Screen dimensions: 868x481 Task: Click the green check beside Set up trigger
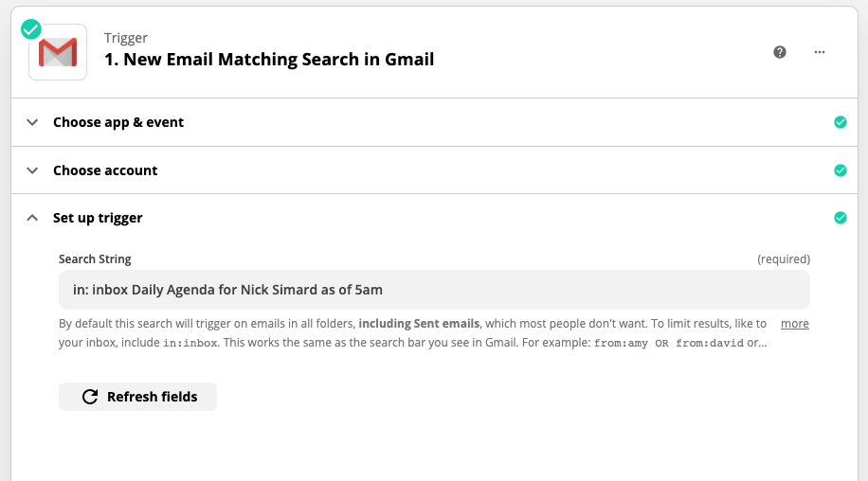[x=840, y=218]
